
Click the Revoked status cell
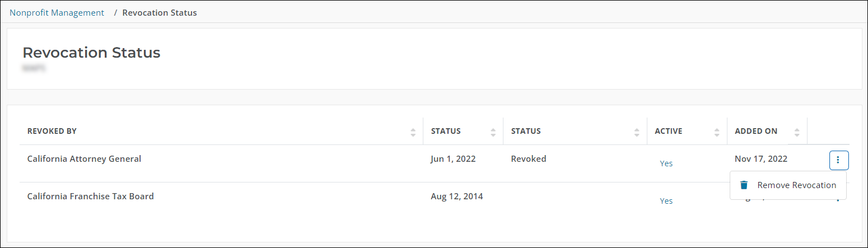[528, 159]
